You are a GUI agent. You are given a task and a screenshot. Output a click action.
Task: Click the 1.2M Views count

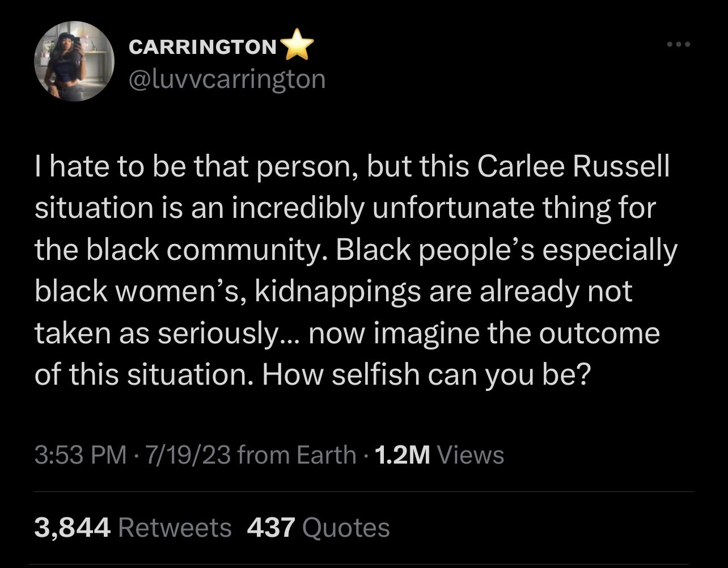click(400, 454)
